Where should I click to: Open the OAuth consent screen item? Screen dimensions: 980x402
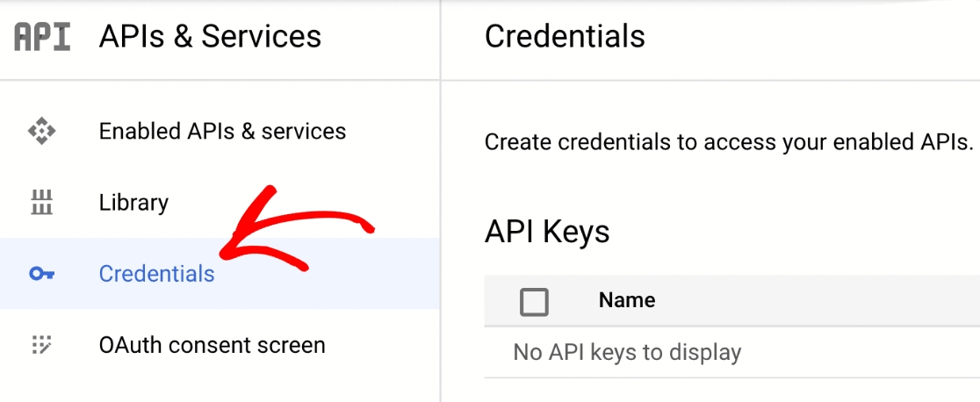click(212, 345)
